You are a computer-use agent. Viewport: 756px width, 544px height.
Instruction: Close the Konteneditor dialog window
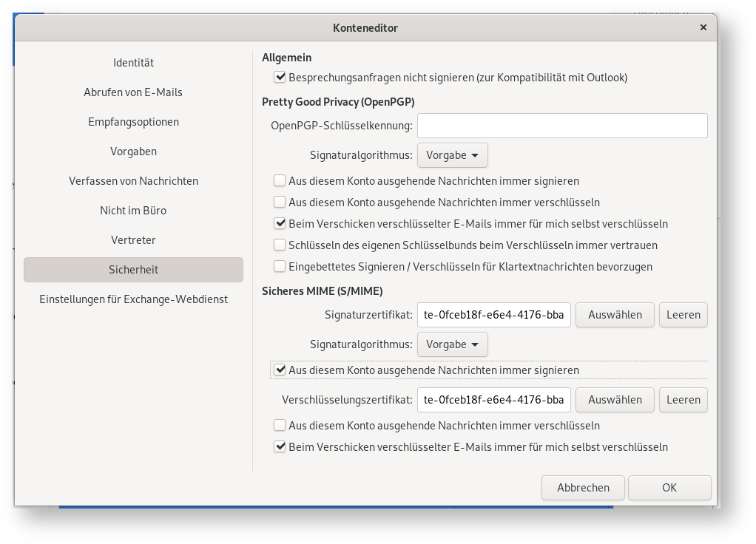[x=703, y=27]
